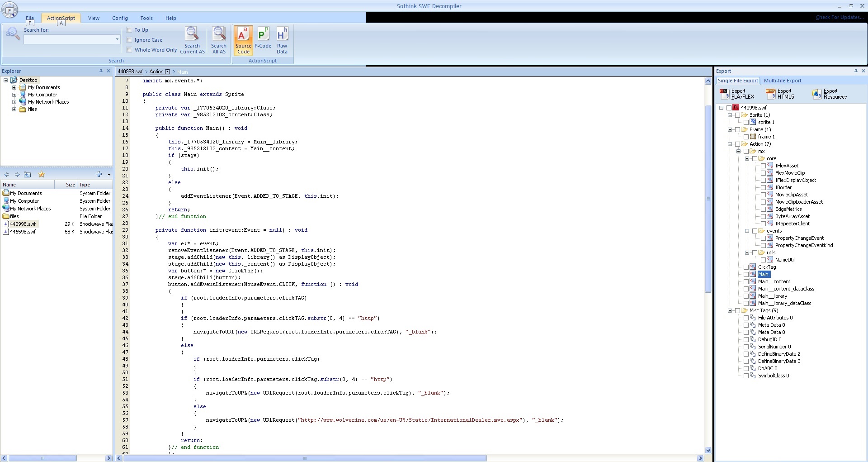Sort file list by Type column header
The width and height of the screenshot is (868, 462).
(95, 185)
